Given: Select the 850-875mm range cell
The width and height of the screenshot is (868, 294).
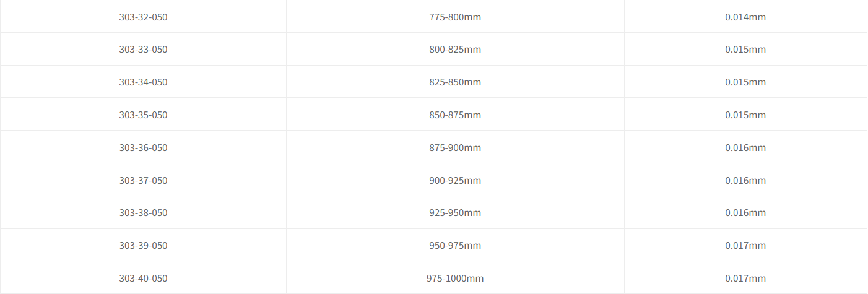Looking at the screenshot, I should click(x=455, y=115).
